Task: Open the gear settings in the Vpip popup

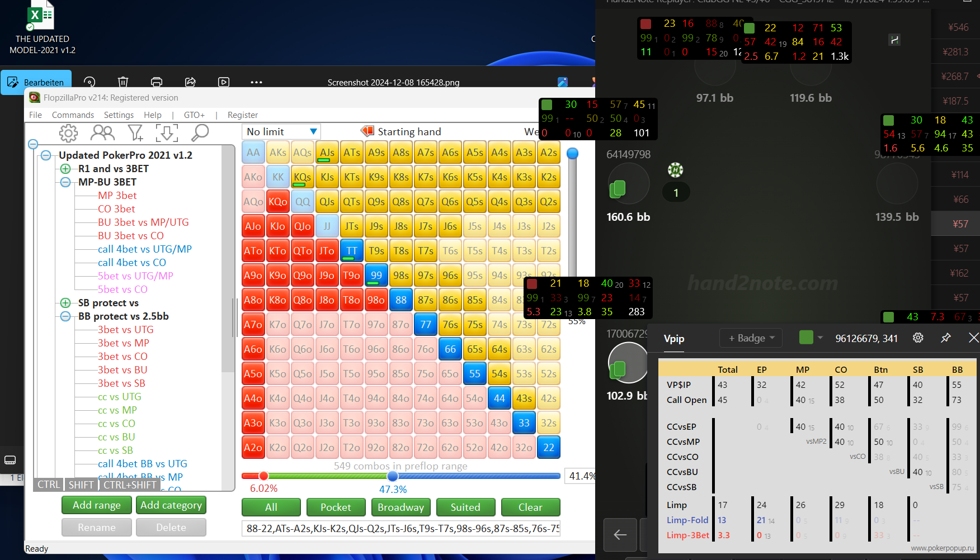Action: click(x=918, y=338)
